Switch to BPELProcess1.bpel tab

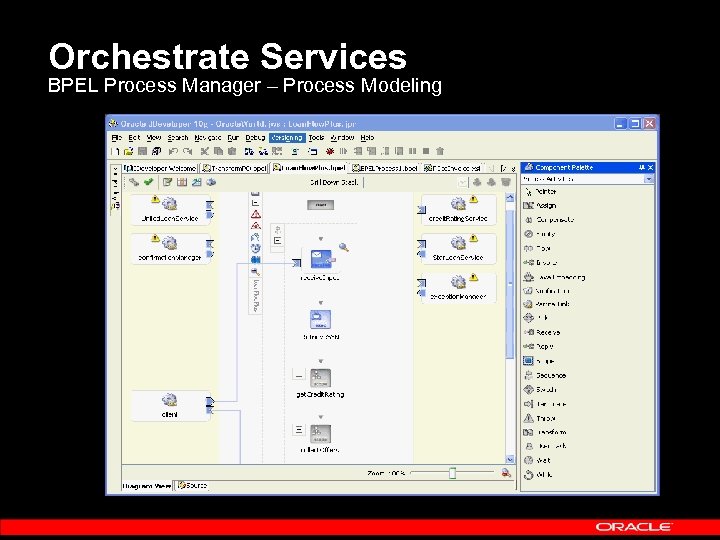coord(384,168)
